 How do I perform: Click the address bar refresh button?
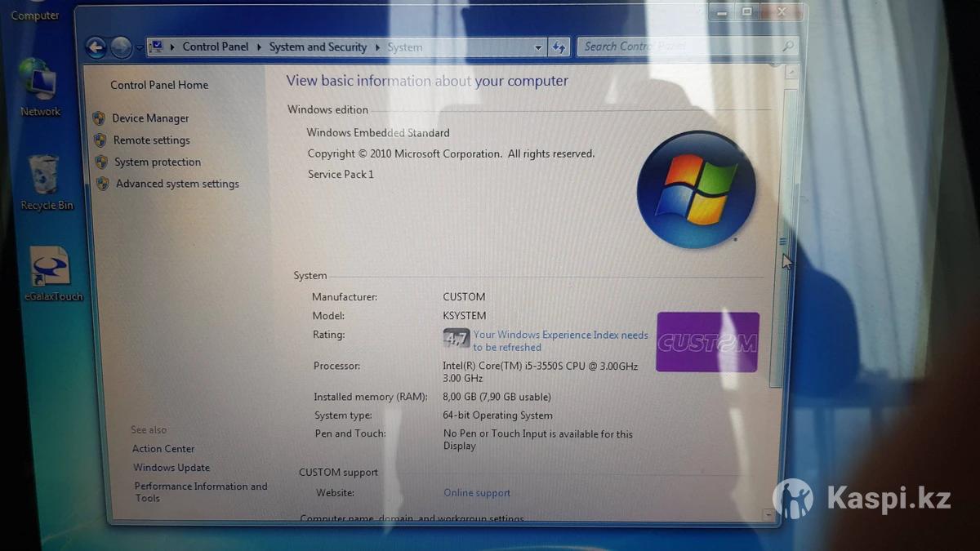(559, 47)
